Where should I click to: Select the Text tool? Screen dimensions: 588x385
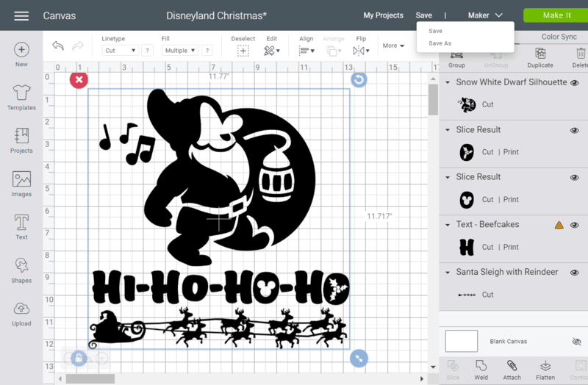tap(21, 227)
